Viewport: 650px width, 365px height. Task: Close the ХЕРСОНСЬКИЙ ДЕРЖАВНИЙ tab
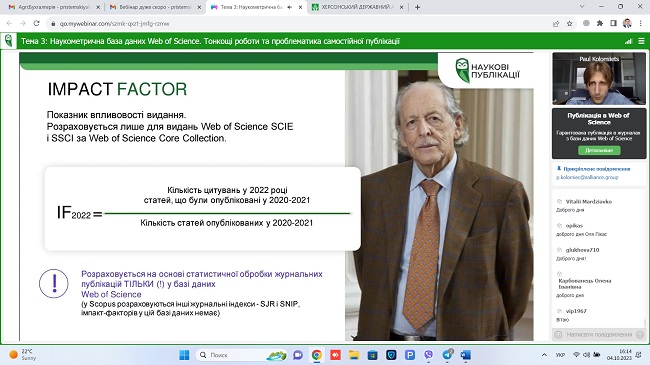point(402,7)
